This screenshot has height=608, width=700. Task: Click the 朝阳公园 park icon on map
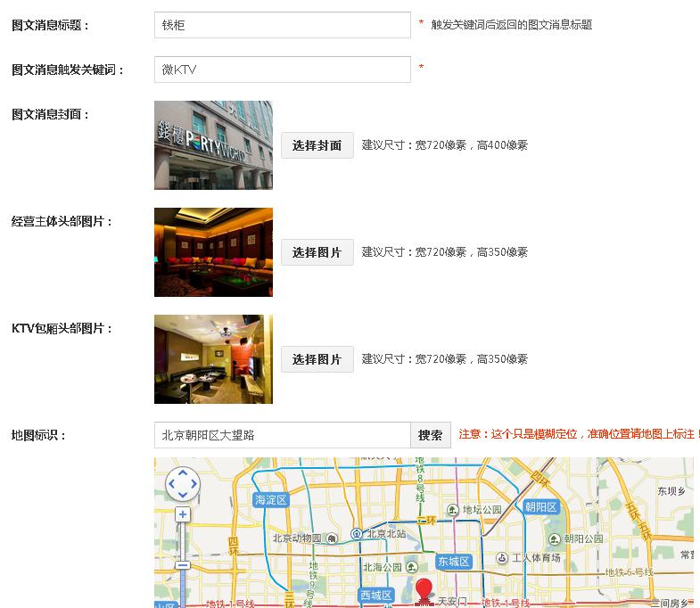(x=555, y=539)
